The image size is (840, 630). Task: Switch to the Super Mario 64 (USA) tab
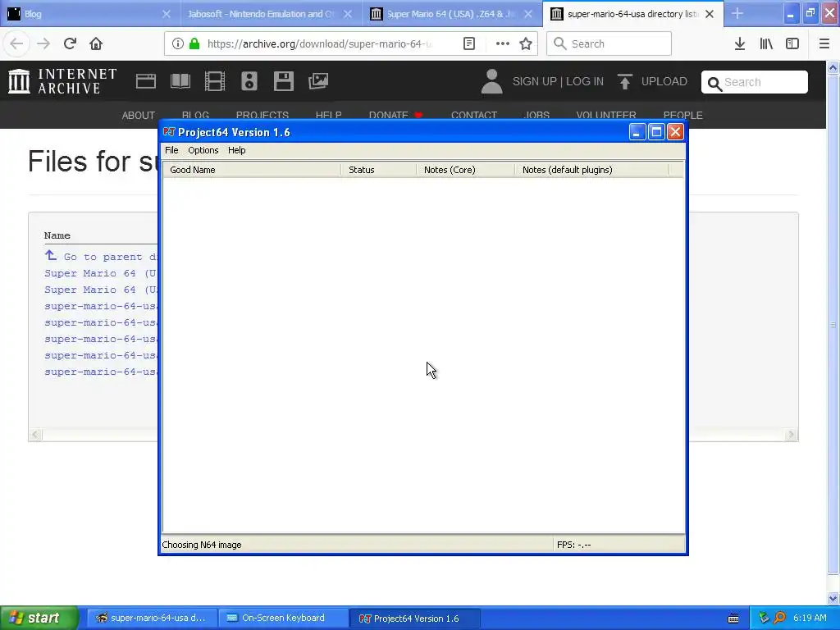451,14
